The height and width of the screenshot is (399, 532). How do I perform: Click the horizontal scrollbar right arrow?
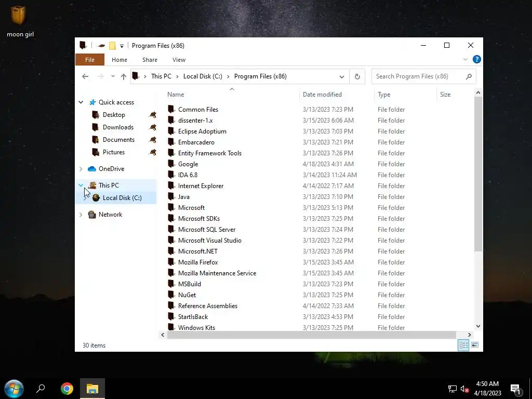coord(470,335)
